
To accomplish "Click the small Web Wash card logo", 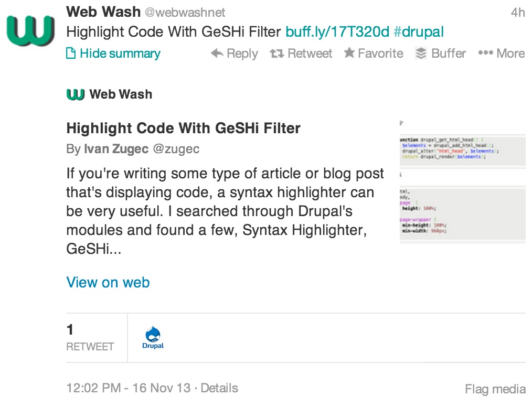I will [75, 94].
